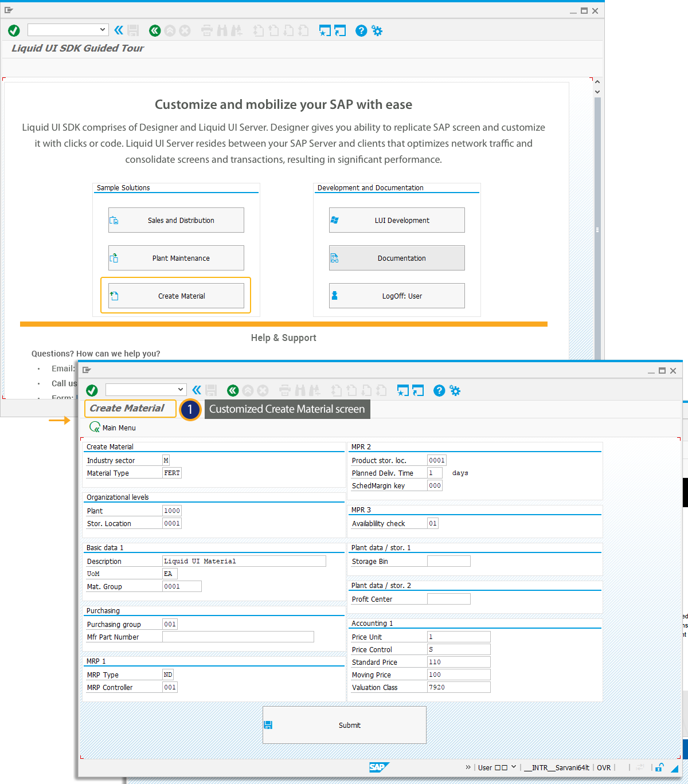The height and width of the screenshot is (784, 688).
Task: Open the window menu icon of the Guided Tour window
Action: click(x=9, y=10)
